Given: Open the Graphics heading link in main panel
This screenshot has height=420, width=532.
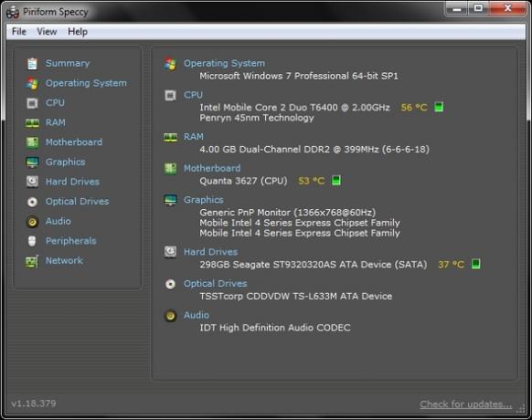Looking at the screenshot, I should pos(204,200).
